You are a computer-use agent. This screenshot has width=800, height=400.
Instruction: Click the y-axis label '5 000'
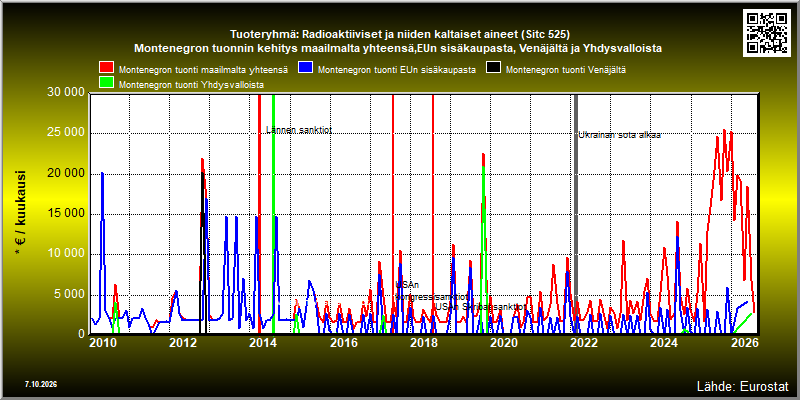tap(69, 294)
